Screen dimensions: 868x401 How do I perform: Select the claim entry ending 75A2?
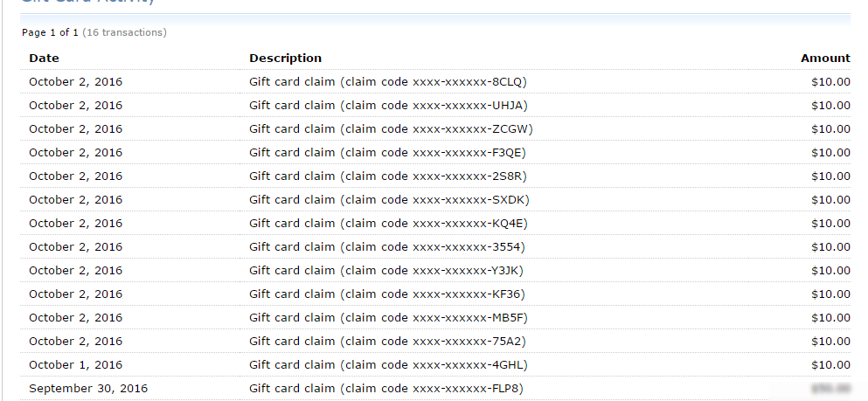[387, 342]
